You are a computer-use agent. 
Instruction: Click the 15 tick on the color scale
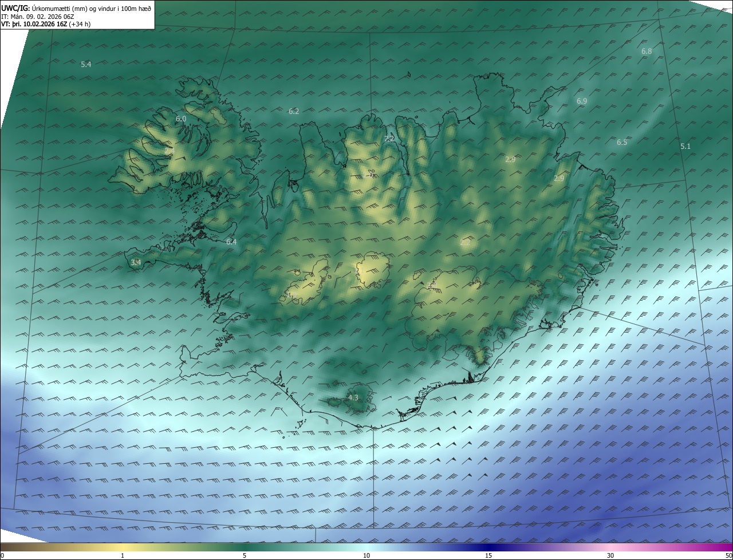[488, 555]
